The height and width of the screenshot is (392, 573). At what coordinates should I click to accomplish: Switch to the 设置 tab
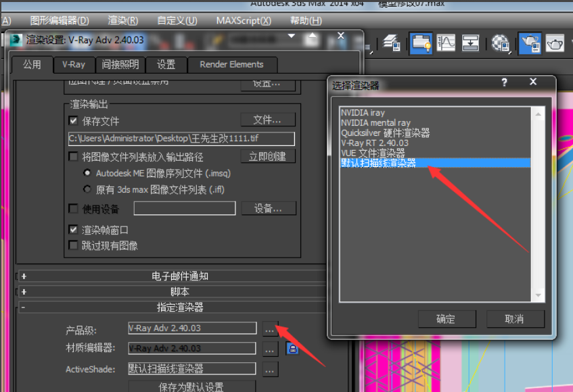166,65
